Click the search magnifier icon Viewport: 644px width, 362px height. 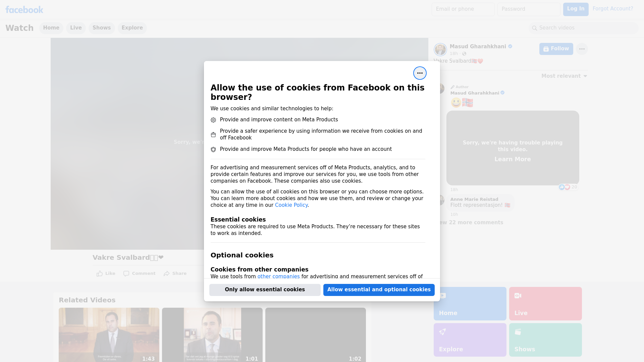(x=535, y=28)
